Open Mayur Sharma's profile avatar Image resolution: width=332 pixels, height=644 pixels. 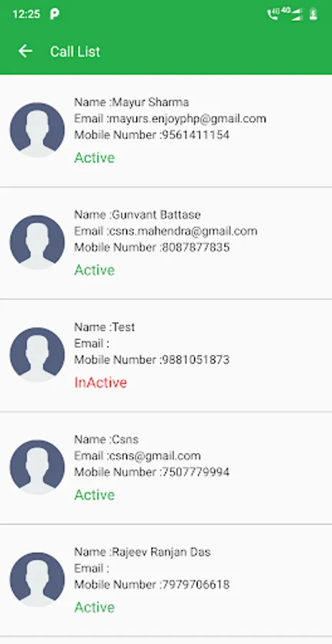(37, 130)
